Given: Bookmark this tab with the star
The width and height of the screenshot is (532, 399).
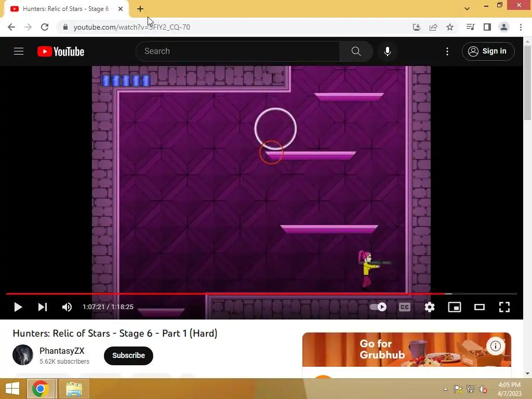Looking at the screenshot, I should coord(450,27).
